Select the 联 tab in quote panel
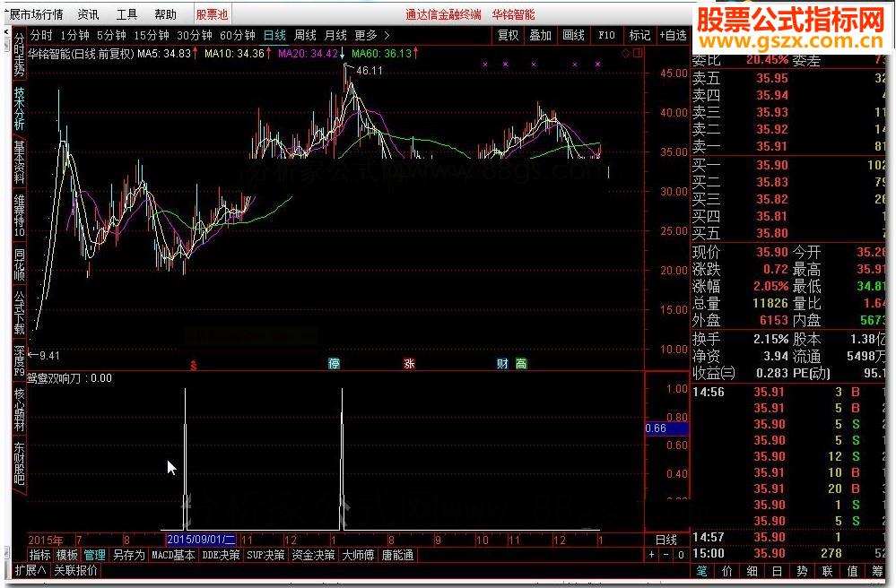The width and height of the screenshot is (896, 588). point(828,571)
